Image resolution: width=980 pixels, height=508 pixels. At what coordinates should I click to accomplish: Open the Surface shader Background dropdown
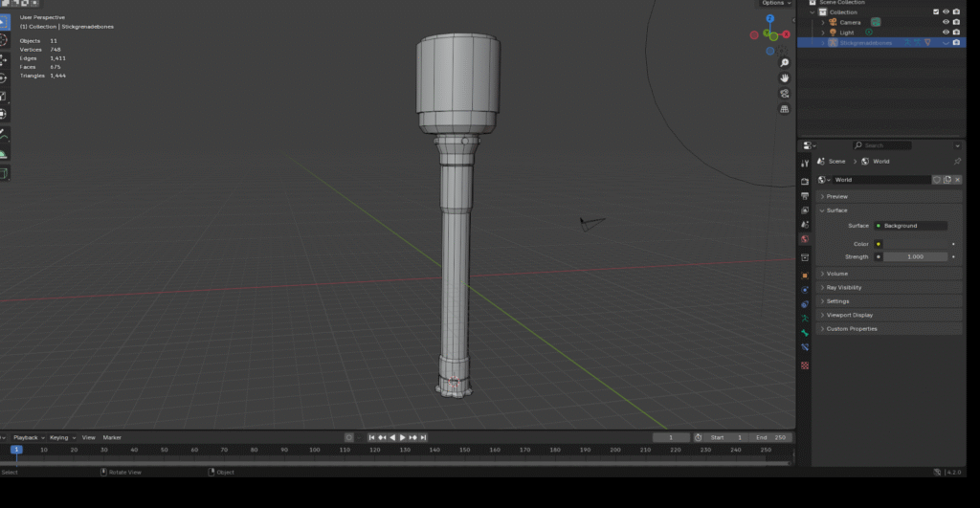tap(909, 226)
